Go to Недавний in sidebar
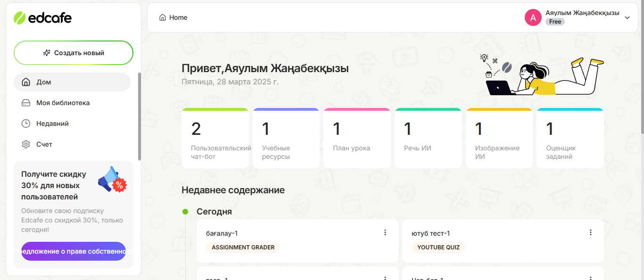The height and width of the screenshot is (280, 644). (x=72, y=124)
